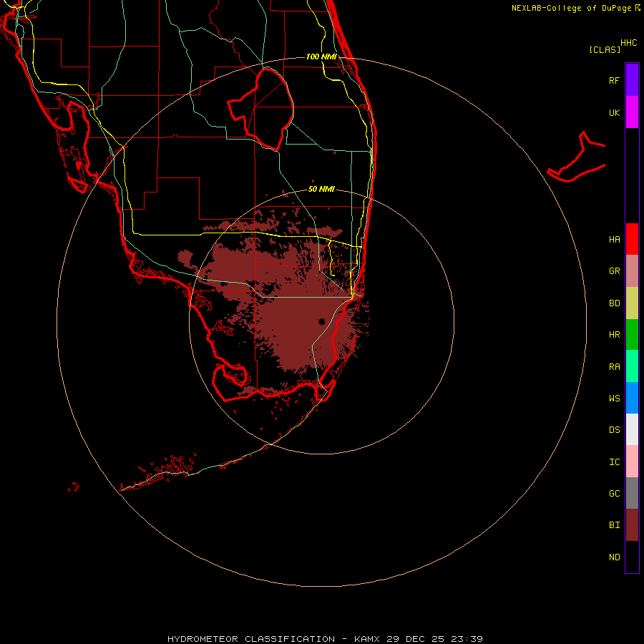Click the GC legend label
The image size is (644, 644).
click(x=614, y=494)
